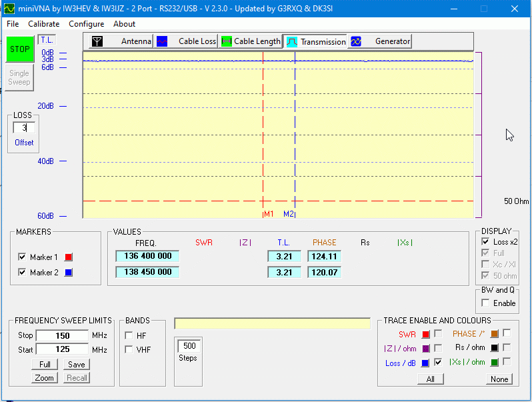Click the Cable Length mode icon
The height and width of the screenshot is (402, 532).
point(226,41)
